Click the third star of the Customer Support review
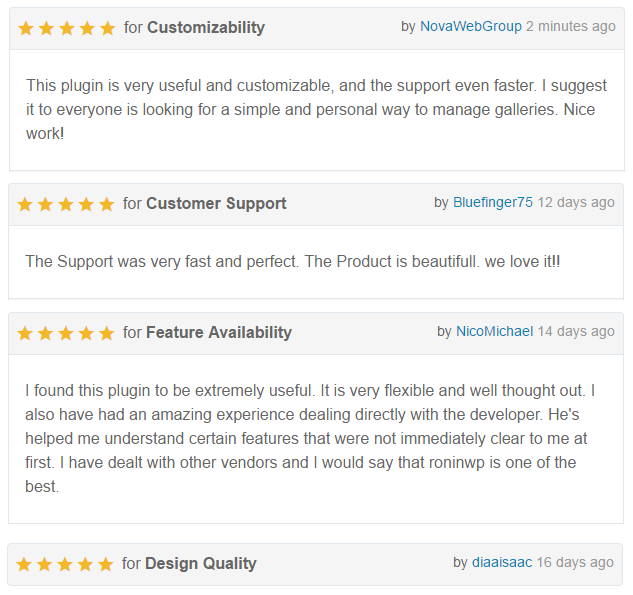633x595 pixels. pos(66,204)
